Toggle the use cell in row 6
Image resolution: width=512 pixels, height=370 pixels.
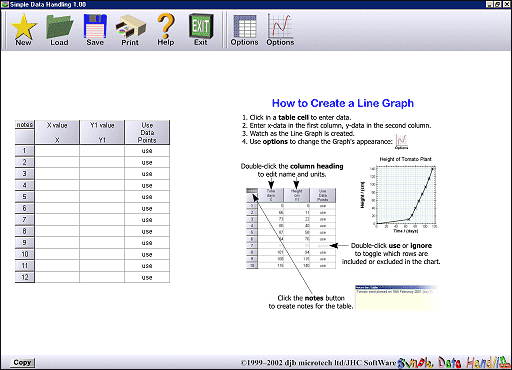pos(147,208)
